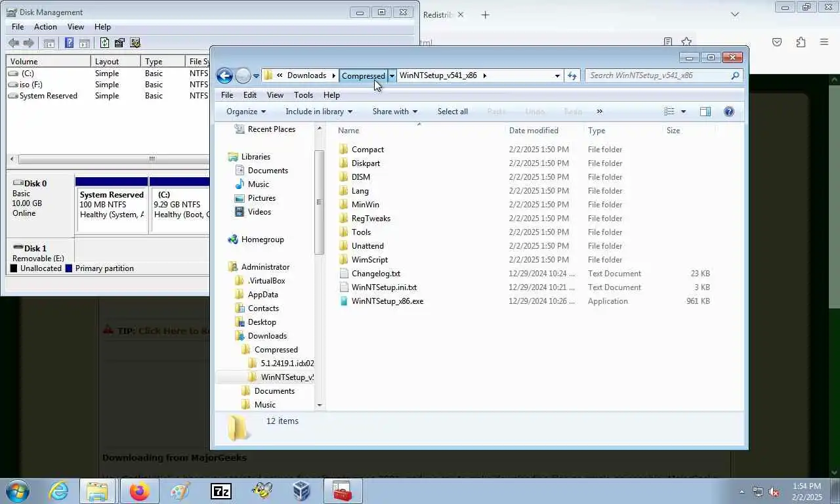Open the Explorer Edit menu
The width and height of the screenshot is (840, 504).
250,95
